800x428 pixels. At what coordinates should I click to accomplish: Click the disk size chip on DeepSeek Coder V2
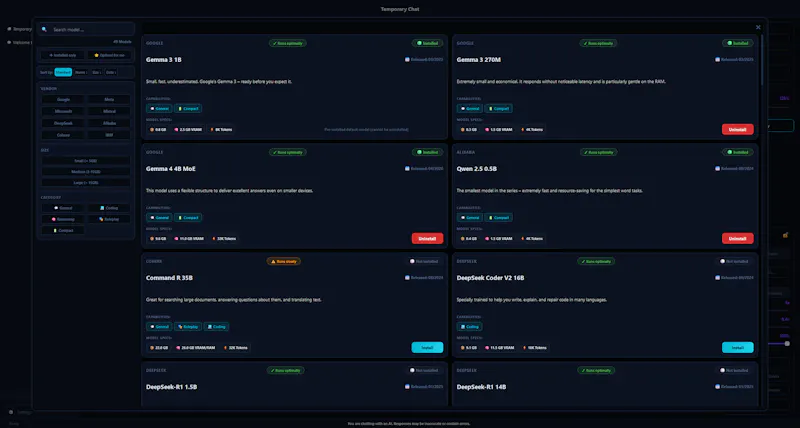pyautogui.click(x=469, y=347)
